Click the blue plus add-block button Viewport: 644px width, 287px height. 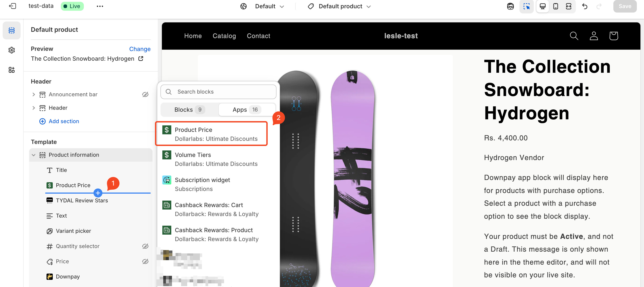point(98,193)
